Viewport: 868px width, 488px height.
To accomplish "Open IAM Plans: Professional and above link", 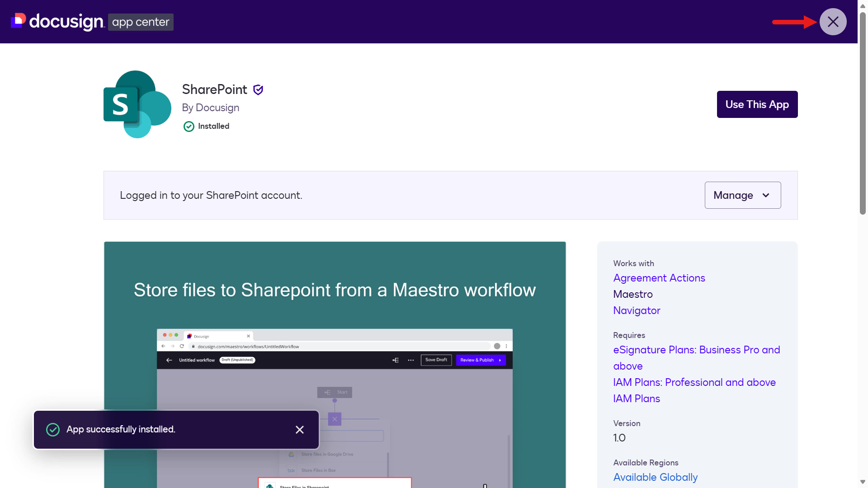I will (694, 382).
